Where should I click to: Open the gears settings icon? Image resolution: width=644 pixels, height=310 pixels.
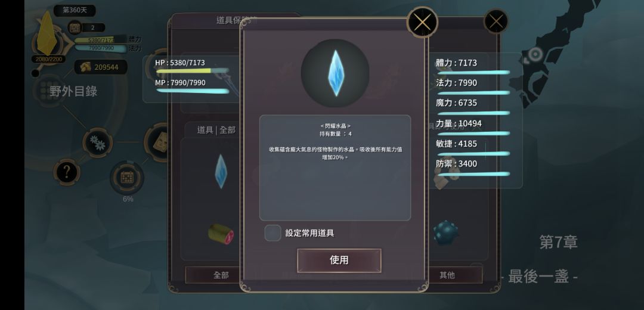[x=97, y=142]
